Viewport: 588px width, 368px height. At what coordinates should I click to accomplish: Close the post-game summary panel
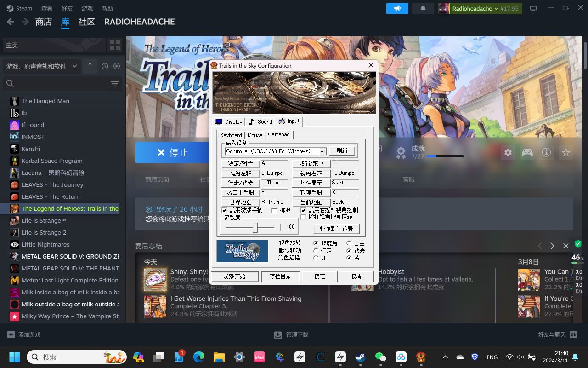tap(566, 246)
